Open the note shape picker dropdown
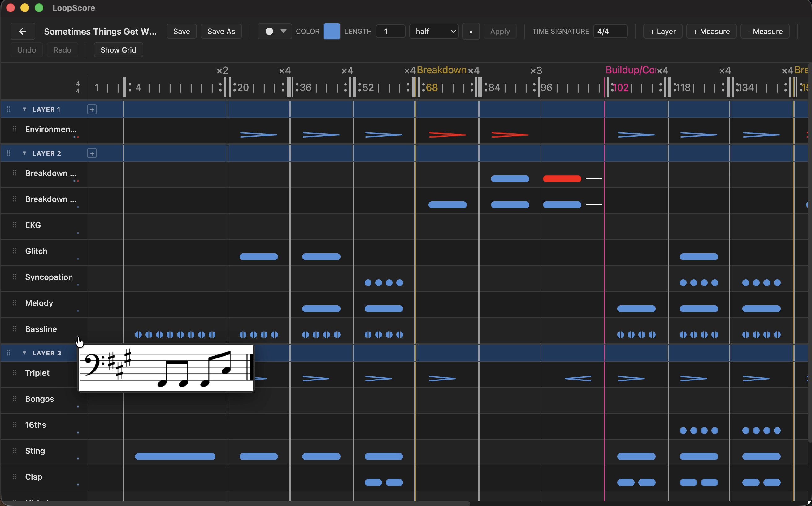 [275, 32]
